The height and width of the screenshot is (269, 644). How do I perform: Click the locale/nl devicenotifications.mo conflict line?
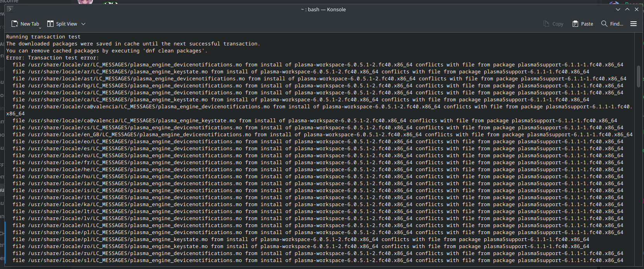pyautogui.click(x=318, y=226)
